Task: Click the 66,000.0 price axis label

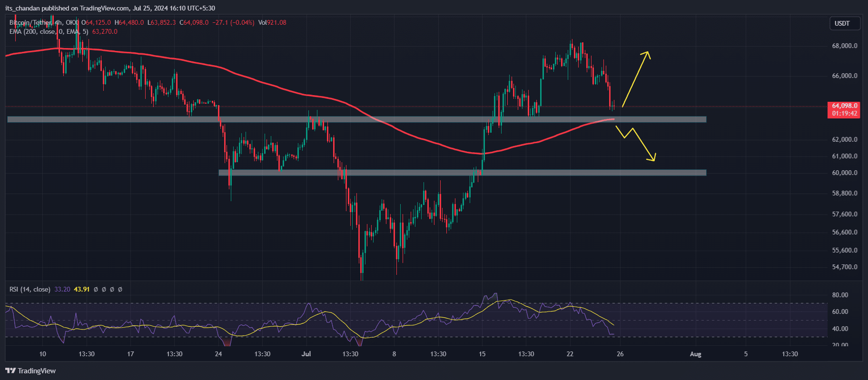Action: [x=845, y=76]
